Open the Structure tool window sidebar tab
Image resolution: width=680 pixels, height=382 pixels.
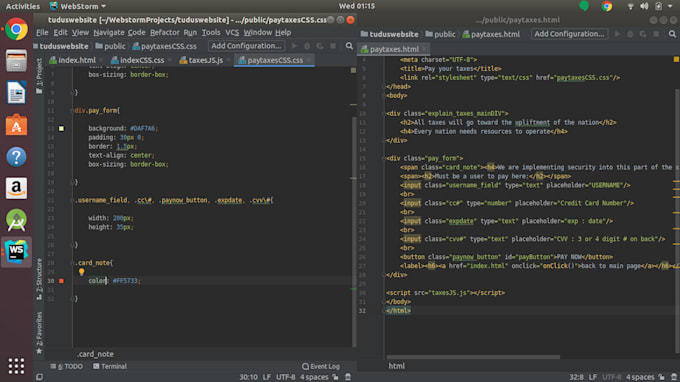tap(39, 279)
